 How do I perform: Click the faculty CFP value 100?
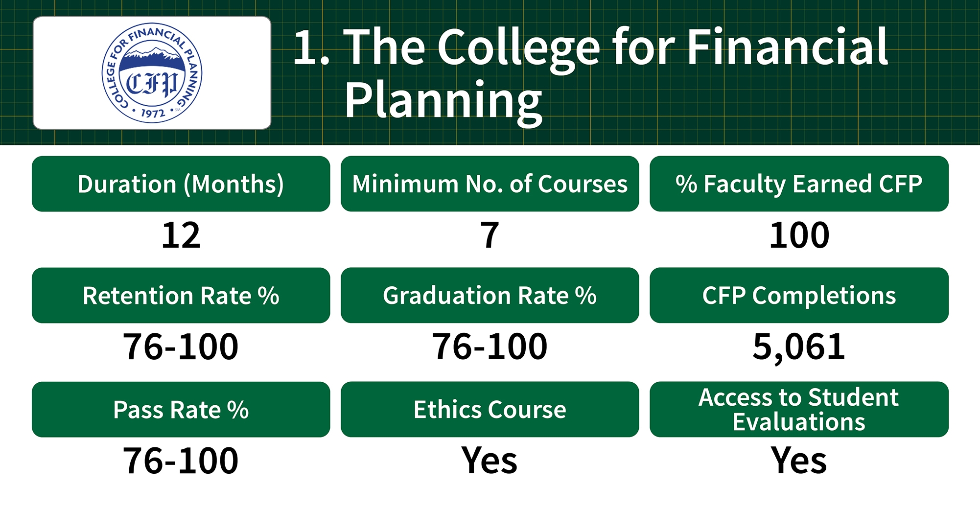coord(799,235)
